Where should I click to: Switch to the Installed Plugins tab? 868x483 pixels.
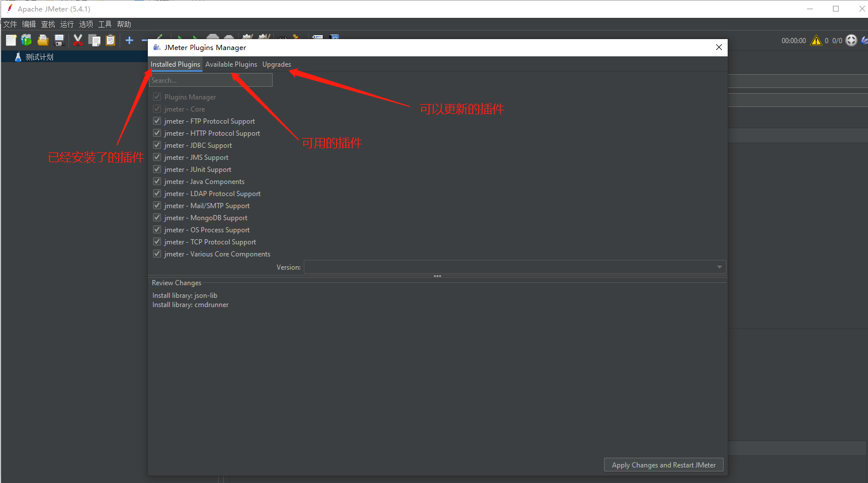[175, 64]
